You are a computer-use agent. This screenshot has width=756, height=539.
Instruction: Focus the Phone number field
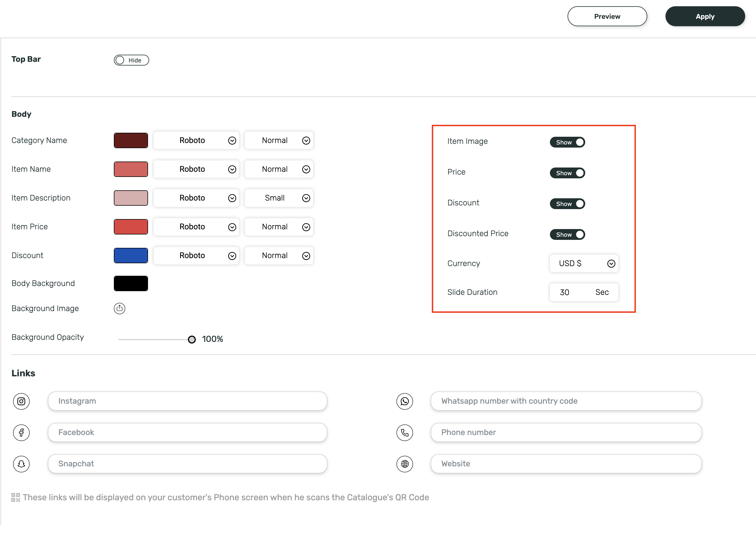coord(566,432)
